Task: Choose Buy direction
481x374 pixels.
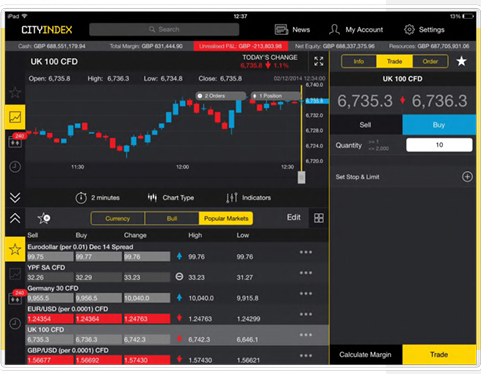Action: [x=439, y=125]
